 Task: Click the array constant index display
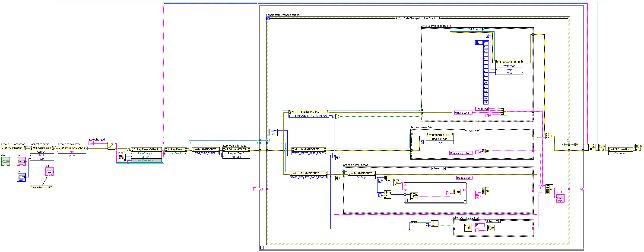tap(479, 43)
